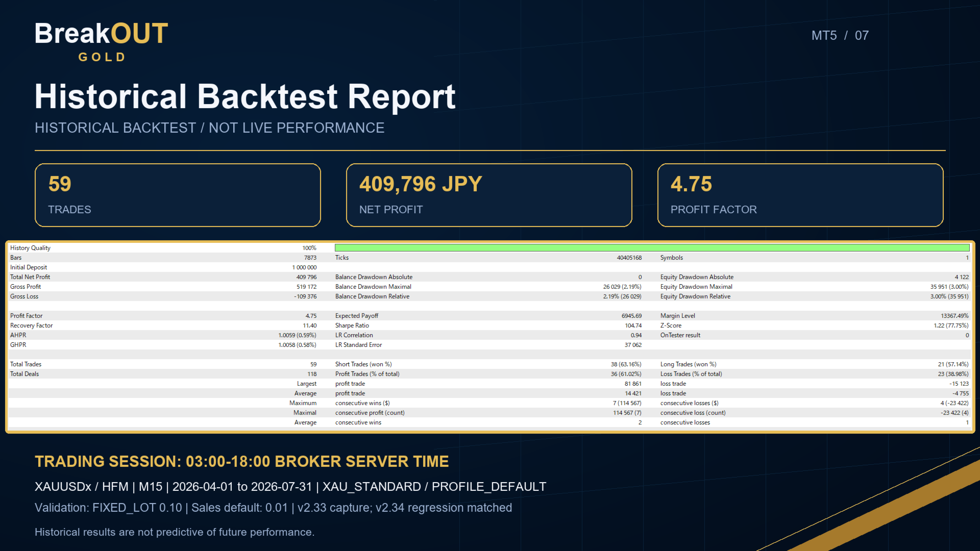
Task: Select the 4.75 Profit Factor card
Action: click(x=800, y=195)
